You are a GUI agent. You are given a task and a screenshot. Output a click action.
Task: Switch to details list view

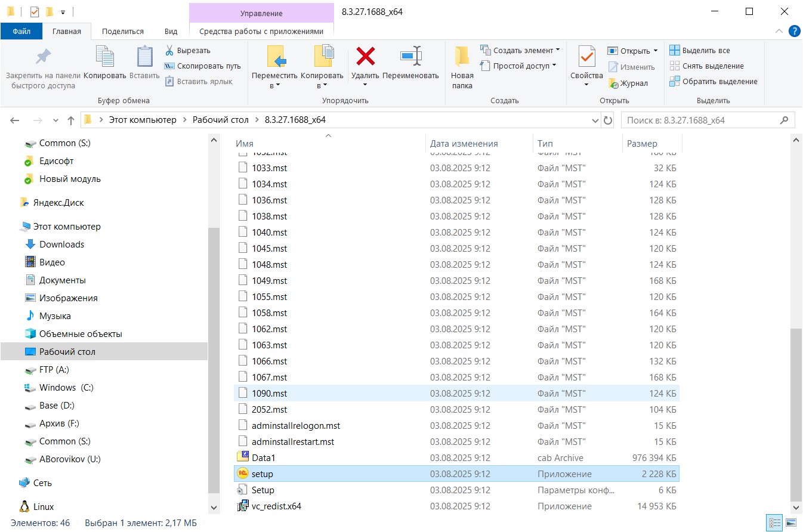[x=774, y=523]
